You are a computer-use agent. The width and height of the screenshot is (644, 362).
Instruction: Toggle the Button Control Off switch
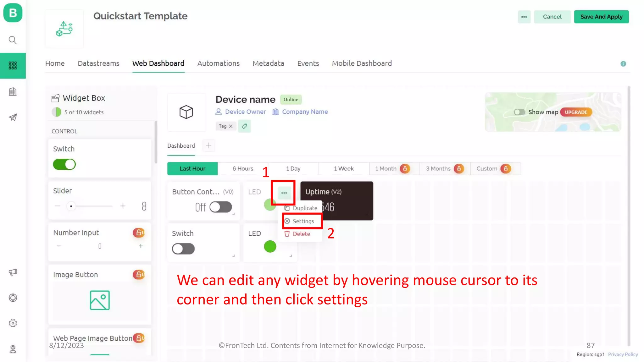point(221,207)
